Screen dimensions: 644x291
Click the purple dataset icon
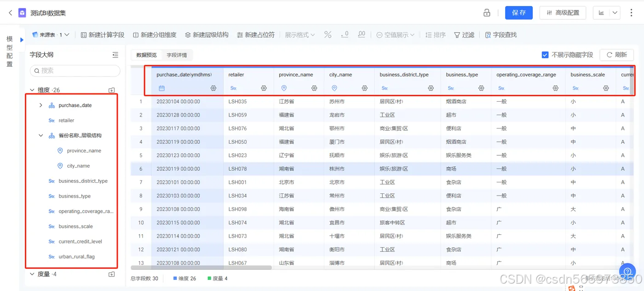click(x=22, y=13)
